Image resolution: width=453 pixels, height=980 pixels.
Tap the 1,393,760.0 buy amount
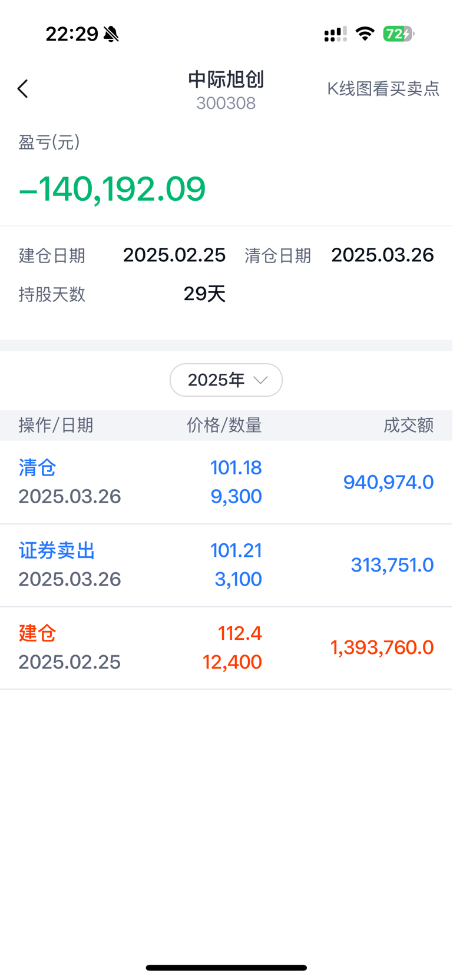tap(382, 647)
